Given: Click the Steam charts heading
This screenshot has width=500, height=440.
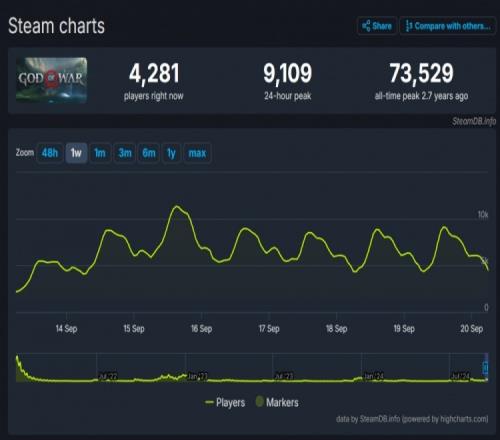Looking at the screenshot, I should coord(56,26).
